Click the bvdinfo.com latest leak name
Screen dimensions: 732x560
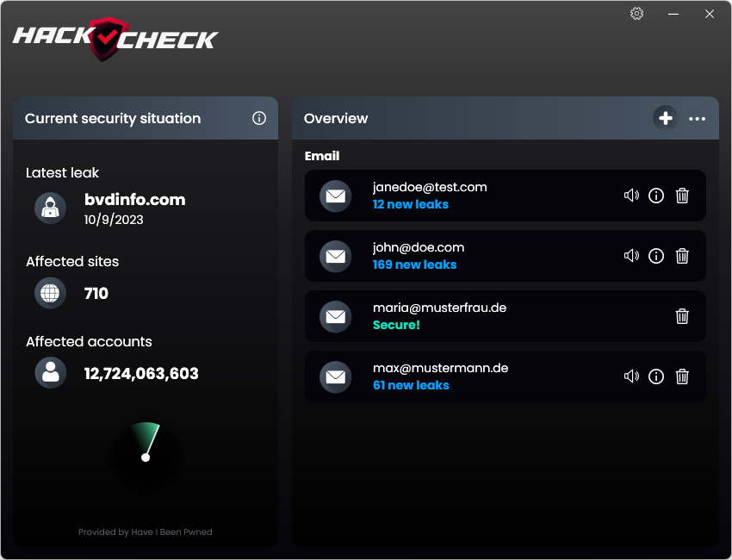click(x=135, y=200)
